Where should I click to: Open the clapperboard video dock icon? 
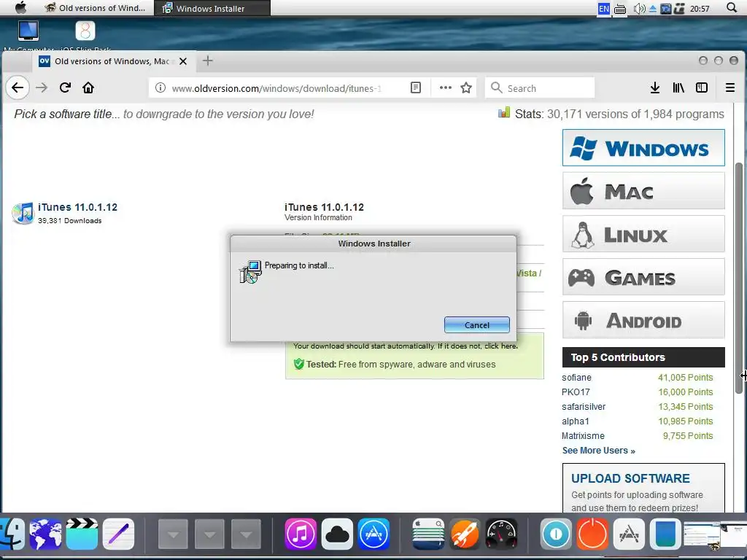pos(82,534)
